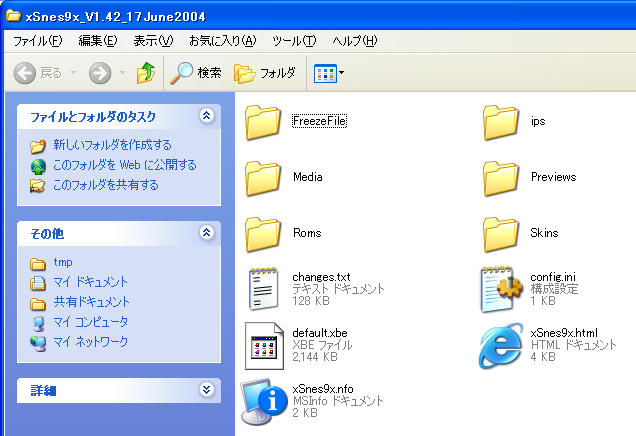Viewport: 636px width, 436px height.
Task: Click the window title bar folder icon
Action: (x=13, y=16)
